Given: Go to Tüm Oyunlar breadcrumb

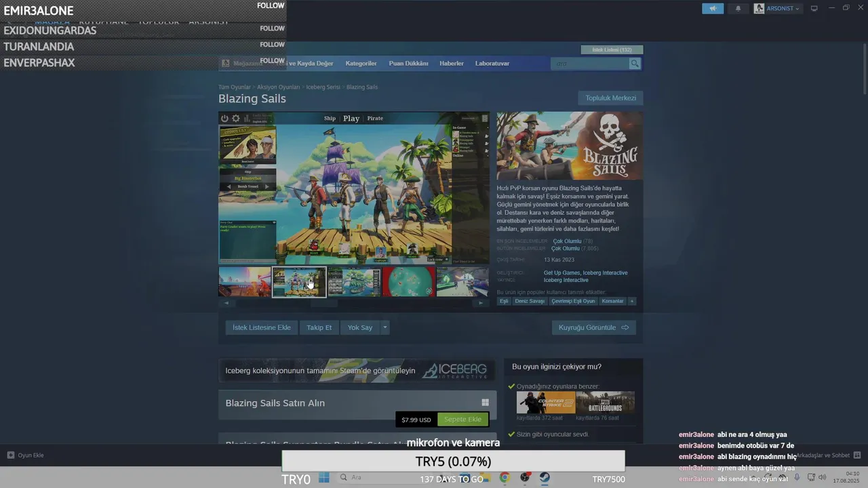Looking at the screenshot, I should tap(235, 87).
